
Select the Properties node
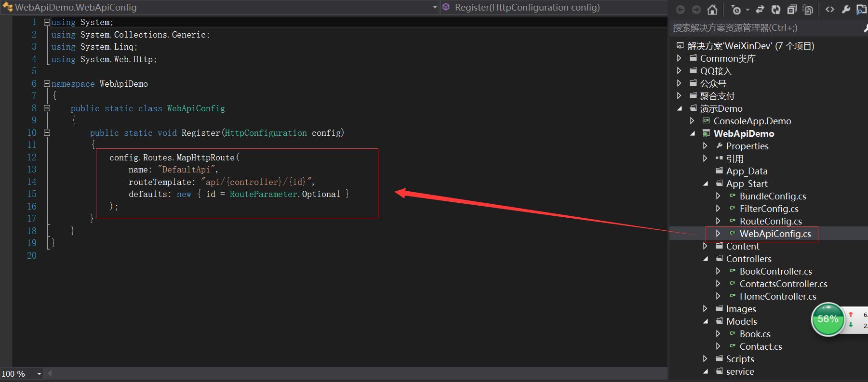(x=748, y=146)
